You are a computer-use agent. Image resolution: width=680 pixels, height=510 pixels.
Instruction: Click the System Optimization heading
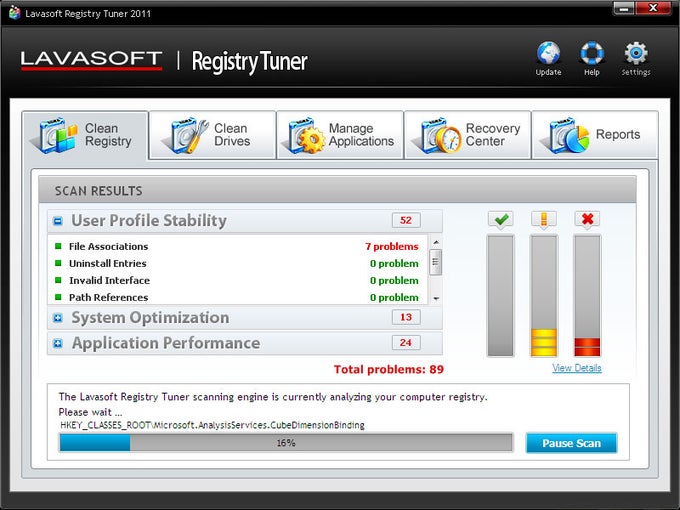click(150, 318)
